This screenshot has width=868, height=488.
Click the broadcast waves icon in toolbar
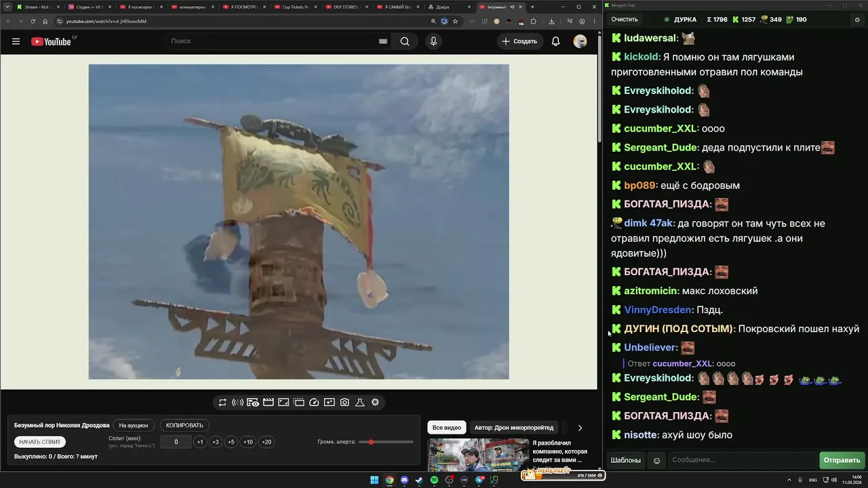point(237,403)
